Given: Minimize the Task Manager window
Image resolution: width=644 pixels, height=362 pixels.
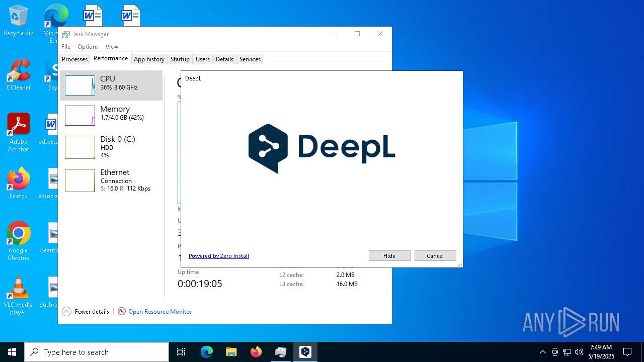Looking at the screenshot, I should (335, 34).
